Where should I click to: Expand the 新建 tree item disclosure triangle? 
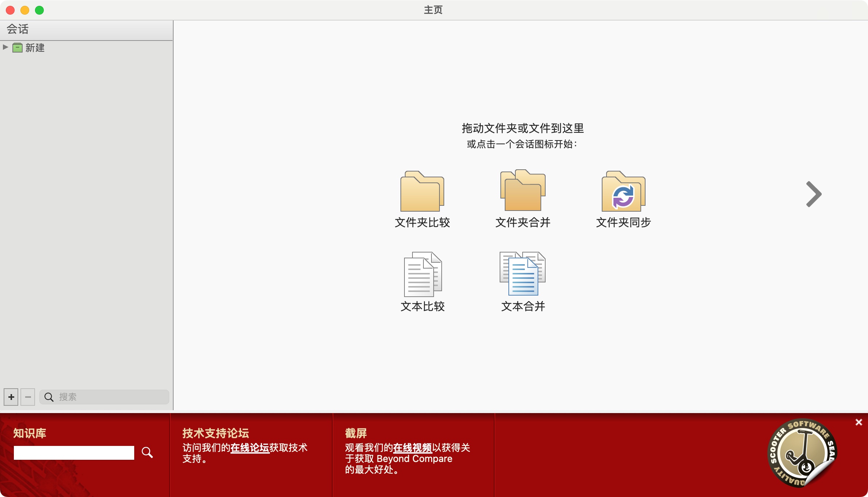5,47
